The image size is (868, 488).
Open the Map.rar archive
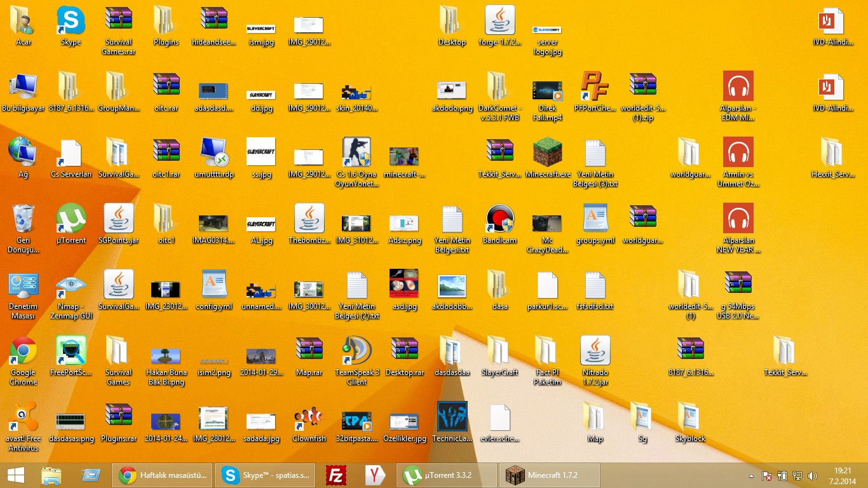[309, 357]
